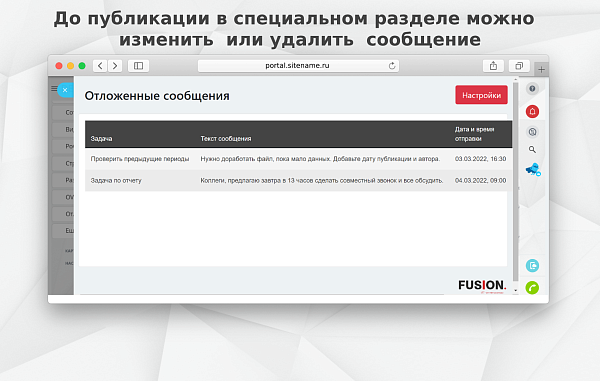Click the portal.sitename.ru address field
This screenshot has height=381, width=600.
click(298, 66)
